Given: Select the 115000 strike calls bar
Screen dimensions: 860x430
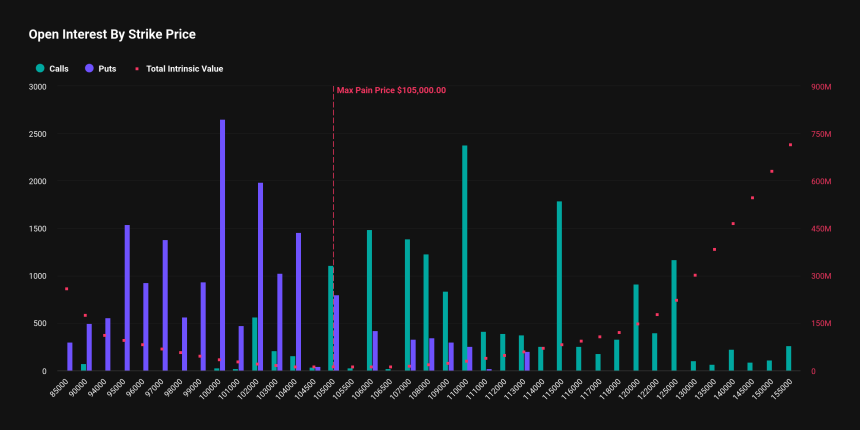Looking at the screenshot, I should (559, 286).
